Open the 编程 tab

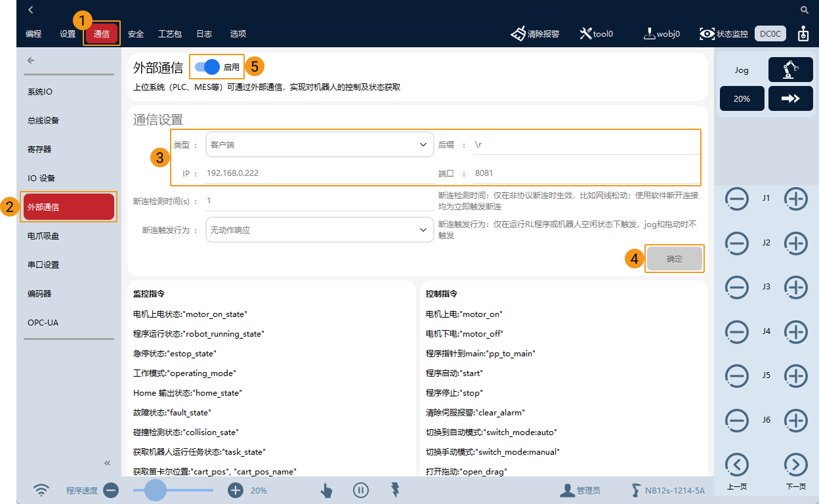tap(33, 33)
